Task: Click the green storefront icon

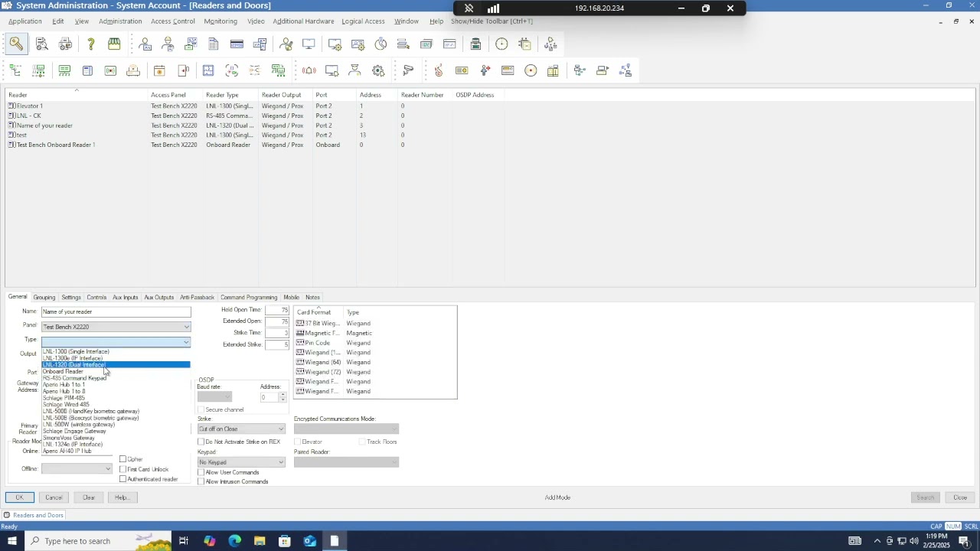Action: (x=114, y=44)
